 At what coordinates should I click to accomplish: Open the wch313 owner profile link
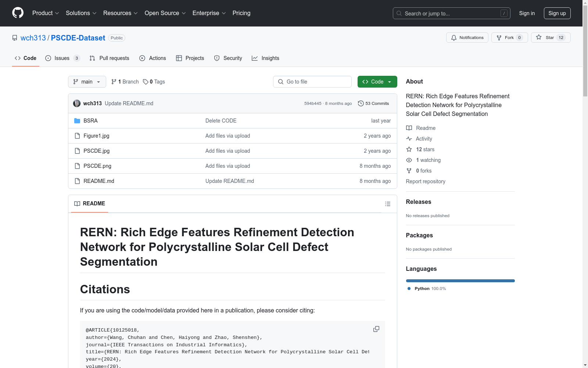[33, 38]
